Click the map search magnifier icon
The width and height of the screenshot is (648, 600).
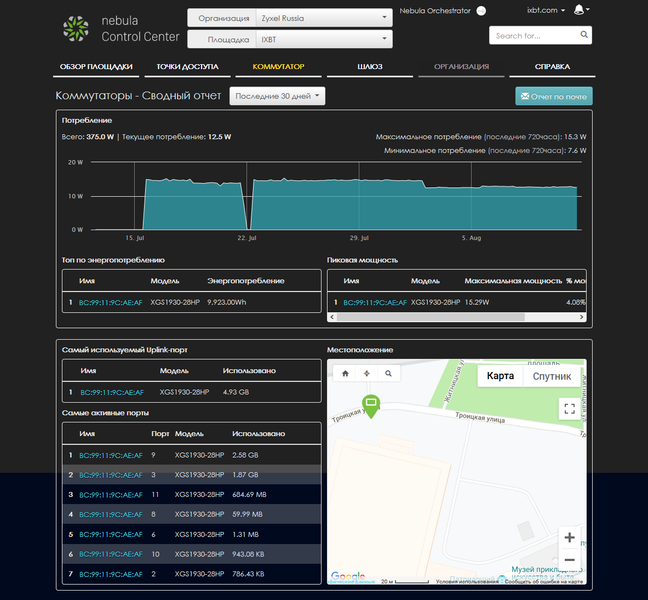(x=388, y=373)
